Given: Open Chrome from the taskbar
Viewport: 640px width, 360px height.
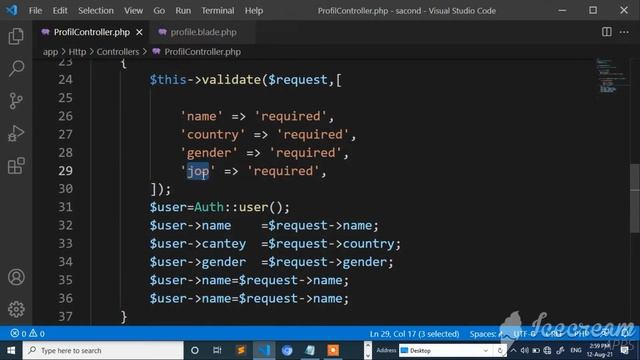Looking at the screenshot, I should pos(287,350).
